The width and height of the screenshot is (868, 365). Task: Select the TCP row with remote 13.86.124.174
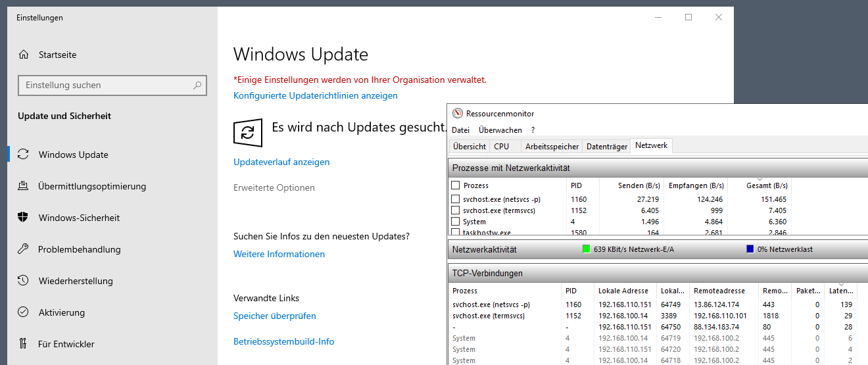click(658, 304)
